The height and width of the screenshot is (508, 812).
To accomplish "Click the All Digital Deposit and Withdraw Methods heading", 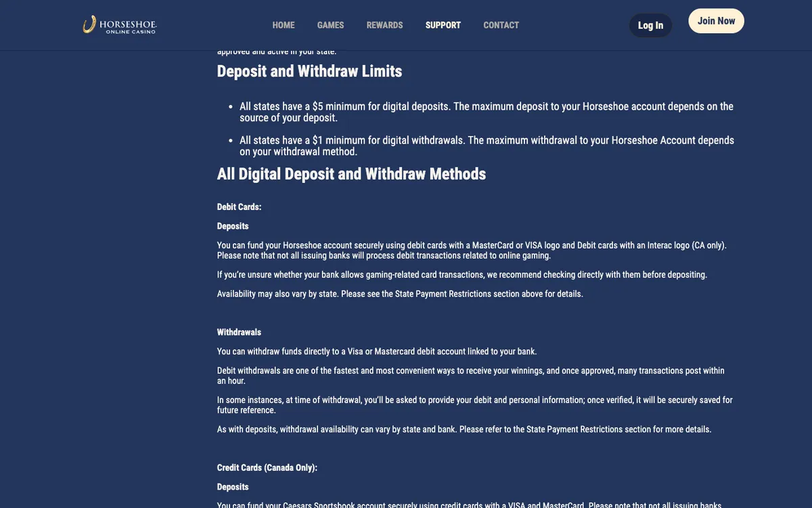I will pos(351,174).
